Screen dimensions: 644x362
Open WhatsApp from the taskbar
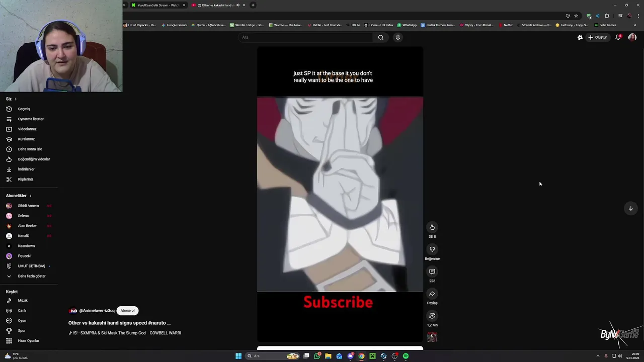317,356
